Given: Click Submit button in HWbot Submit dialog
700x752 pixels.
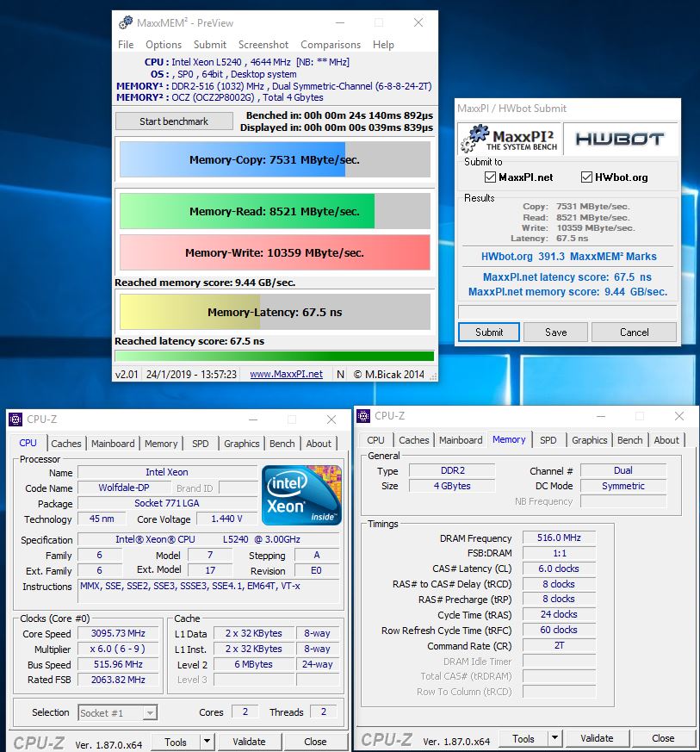Looking at the screenshot, I should click(x=489, y=332).
